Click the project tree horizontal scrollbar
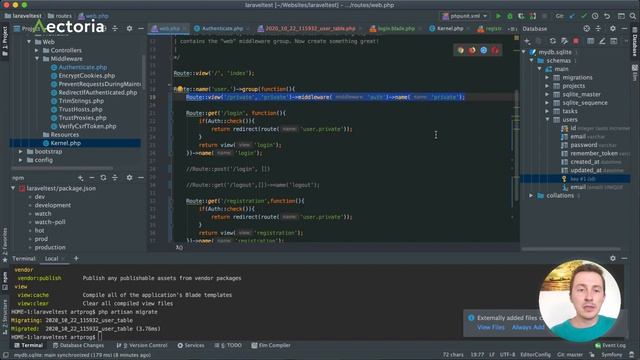 pos(62,168)
